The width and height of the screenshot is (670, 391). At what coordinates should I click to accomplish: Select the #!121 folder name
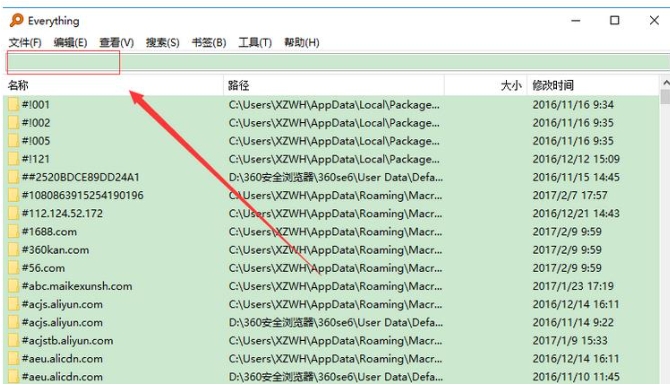click(35, 159)
